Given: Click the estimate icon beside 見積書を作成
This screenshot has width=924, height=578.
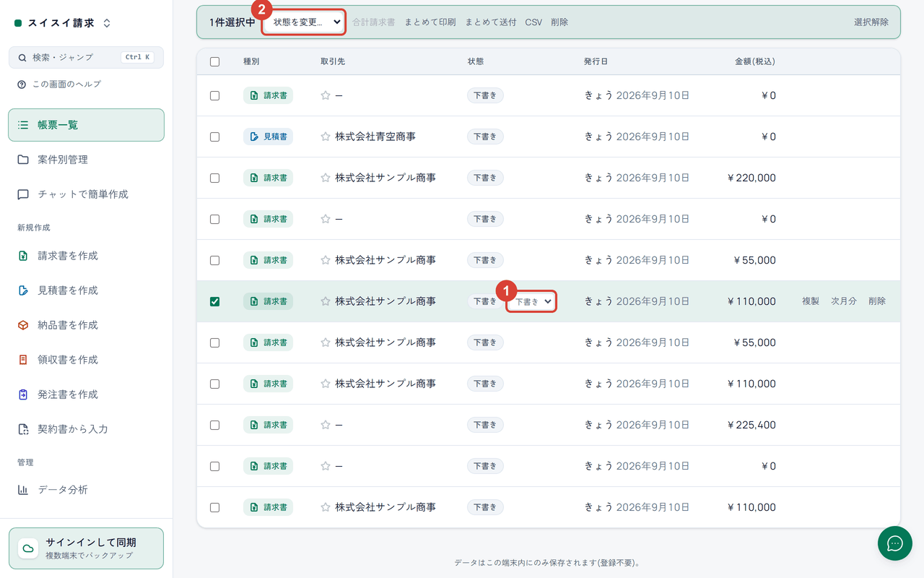Looking at the screenshot, I should click(x=23, y=290).
